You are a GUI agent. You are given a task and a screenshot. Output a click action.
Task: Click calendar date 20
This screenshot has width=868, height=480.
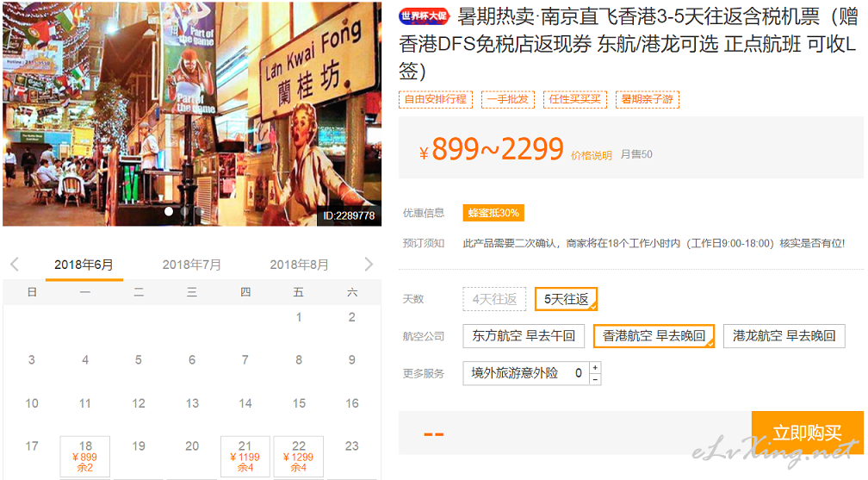[192, 446]
